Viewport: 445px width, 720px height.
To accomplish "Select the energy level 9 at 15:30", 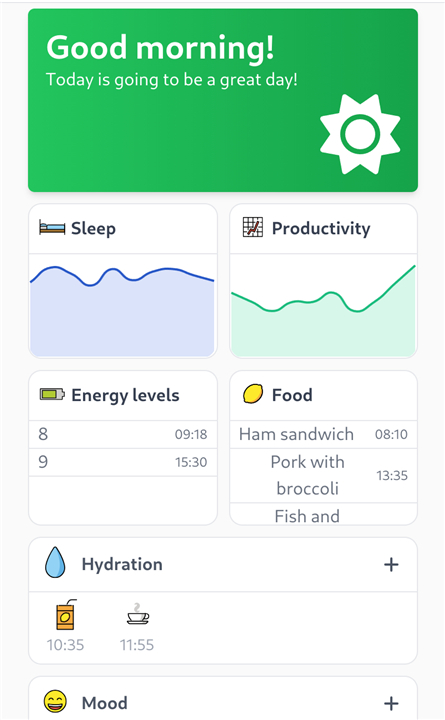I will pos(123,462).
